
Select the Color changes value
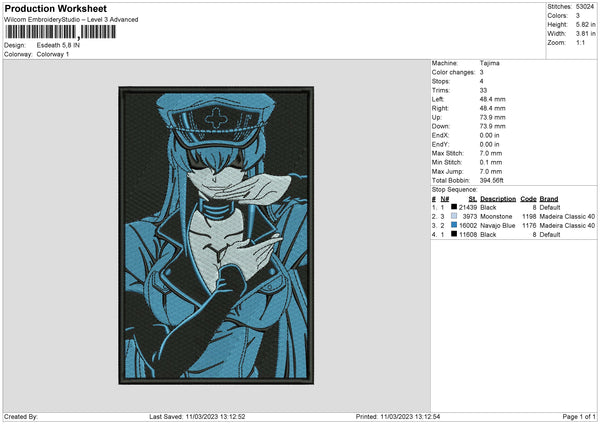[x=481, y=72]
